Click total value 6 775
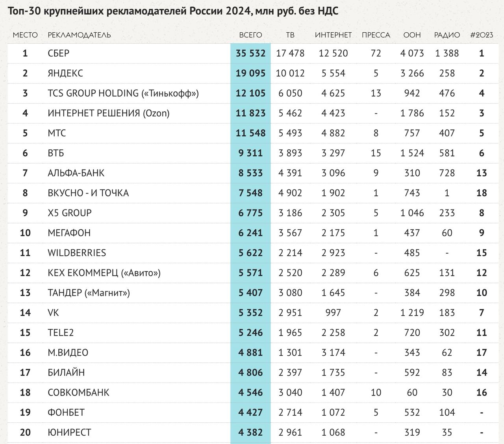Image resolution: width=504 pixels, height=444 pixels. [251, 213]
